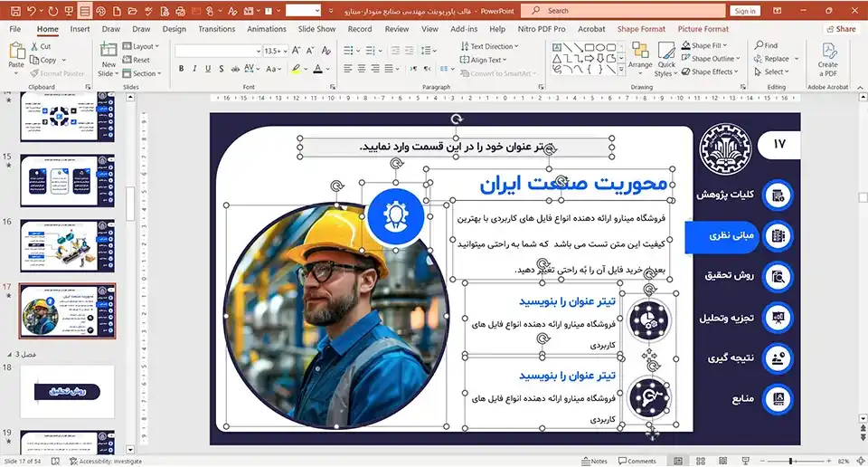The height and width of the screenshot is (467, 868).
Task: Expand Shape Outline options
Action: (712, 58)
